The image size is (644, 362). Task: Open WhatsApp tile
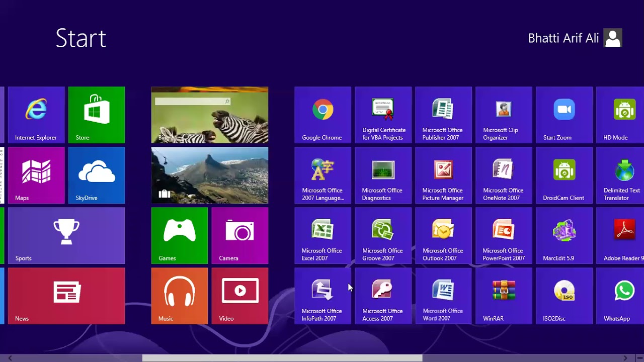tap(620, 296)
